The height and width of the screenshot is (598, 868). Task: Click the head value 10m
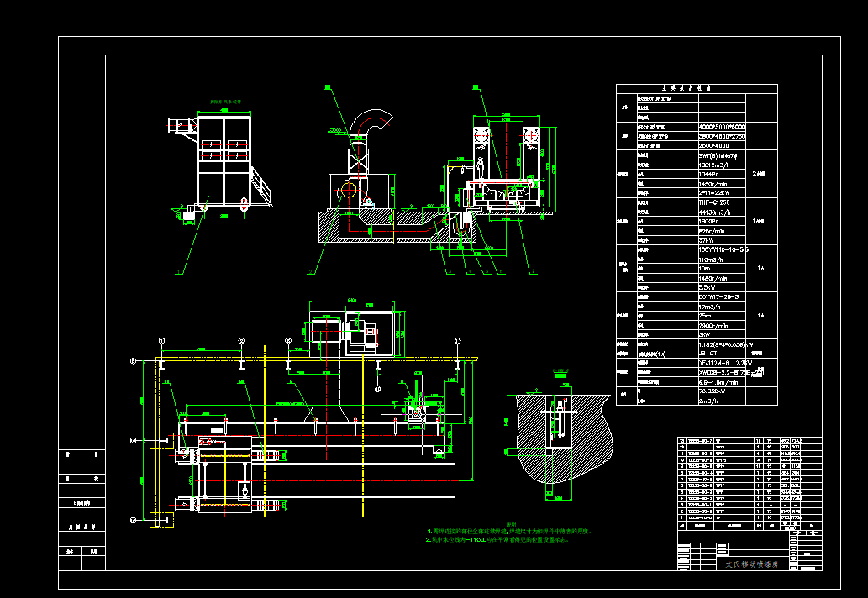pos(705,268)
